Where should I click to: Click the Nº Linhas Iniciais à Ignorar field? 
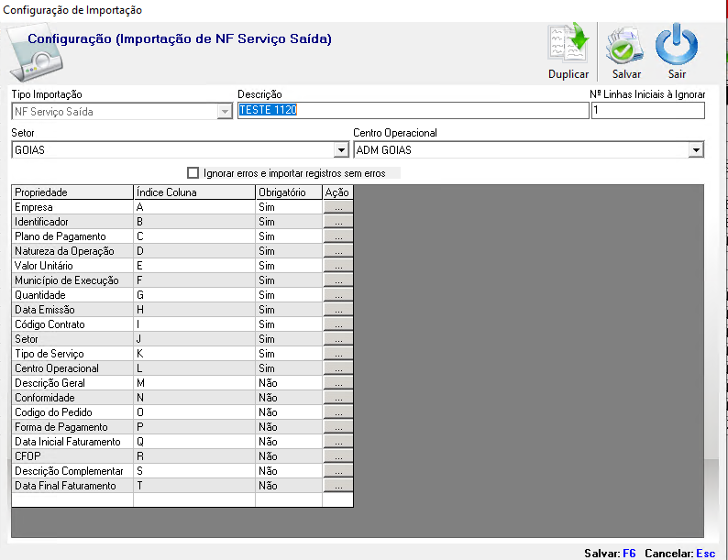coord(648,110)
